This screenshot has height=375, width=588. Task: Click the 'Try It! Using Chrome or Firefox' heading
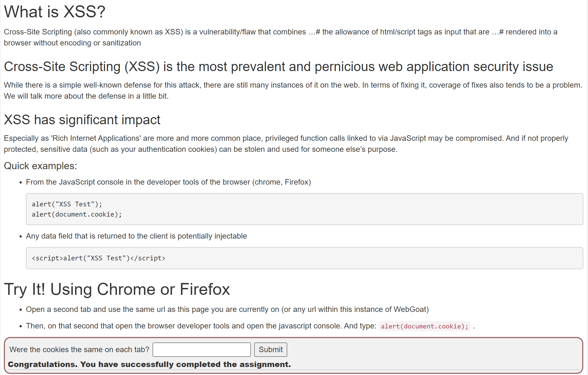pyautogui.click(x=117, y=289)
